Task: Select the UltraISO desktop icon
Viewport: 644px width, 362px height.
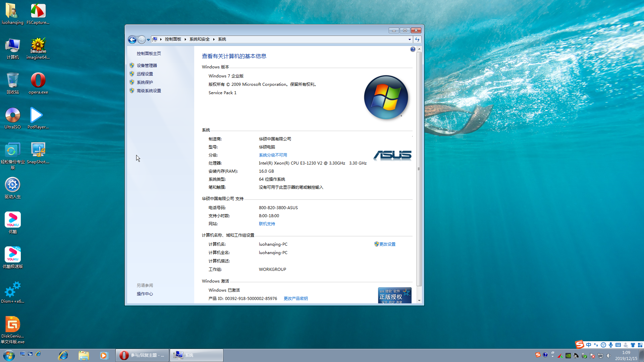Action: pos(12,119)
